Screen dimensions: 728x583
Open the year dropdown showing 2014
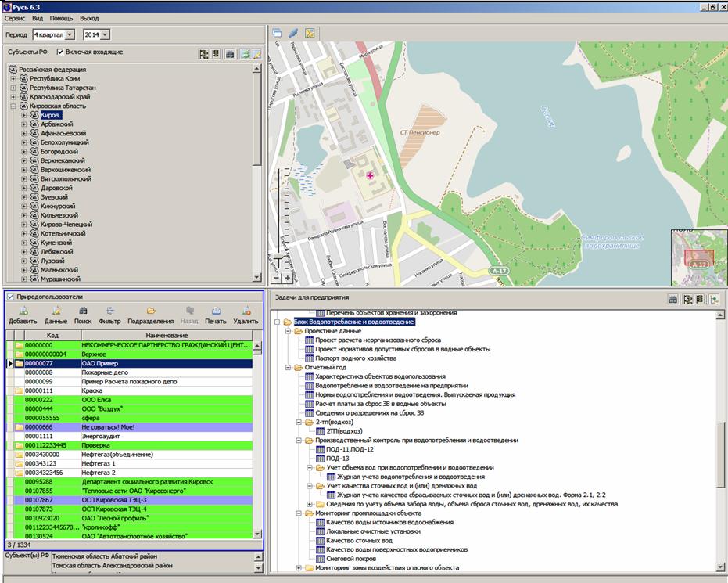106,34
